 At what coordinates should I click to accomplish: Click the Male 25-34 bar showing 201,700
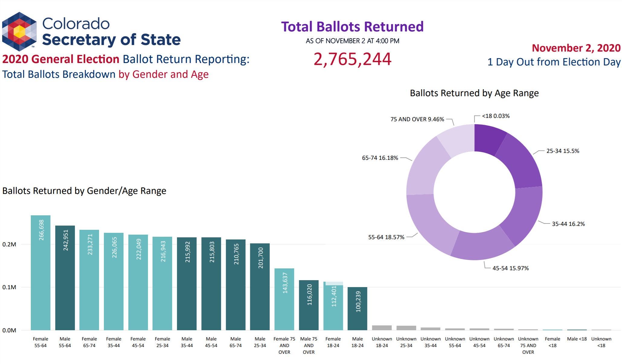tap(260, 286)
